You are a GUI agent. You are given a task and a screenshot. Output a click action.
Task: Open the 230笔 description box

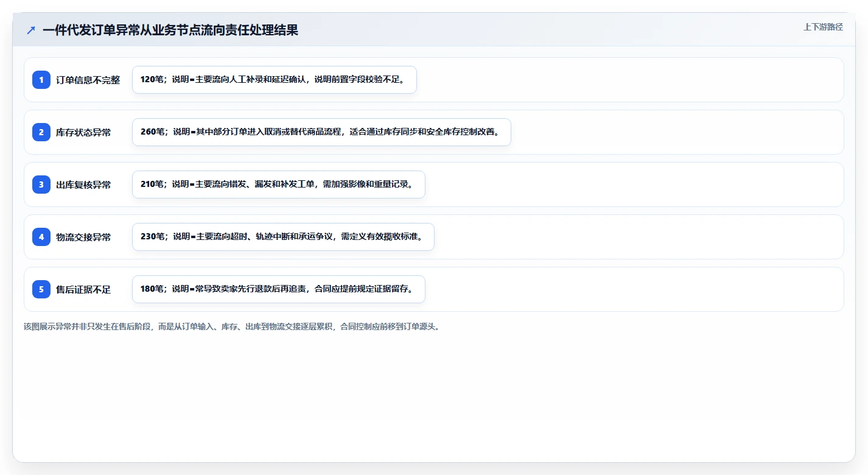(283, 237)
